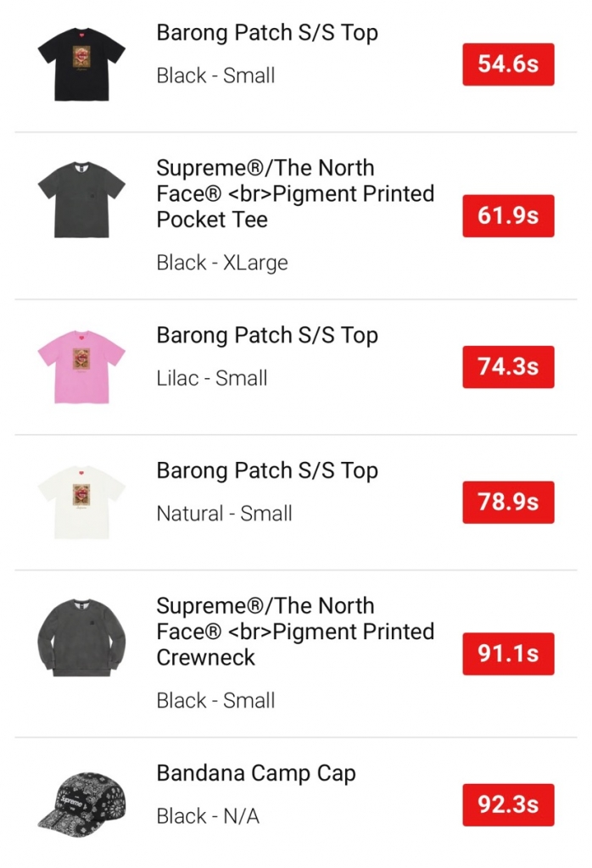Tap the grey Pigment Printed Pocket Tee image
592x868 pixels.
81,202
